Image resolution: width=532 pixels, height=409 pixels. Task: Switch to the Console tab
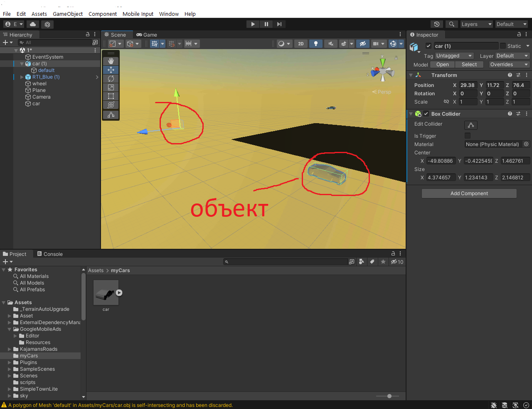(50, 254)
